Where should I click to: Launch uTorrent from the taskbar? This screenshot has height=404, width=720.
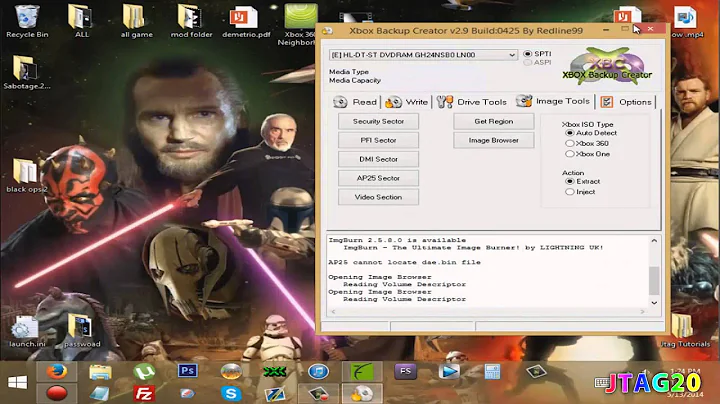coord(144,371)
